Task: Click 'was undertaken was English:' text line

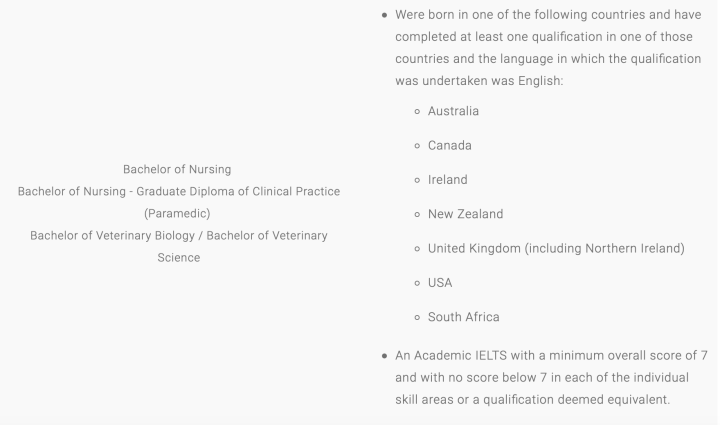Action: point(479,81)
